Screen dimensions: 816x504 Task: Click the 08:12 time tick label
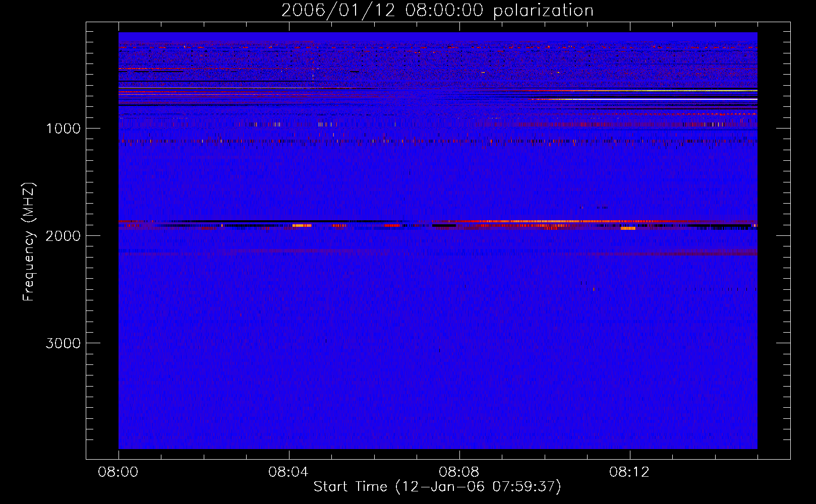pos(629,472)
